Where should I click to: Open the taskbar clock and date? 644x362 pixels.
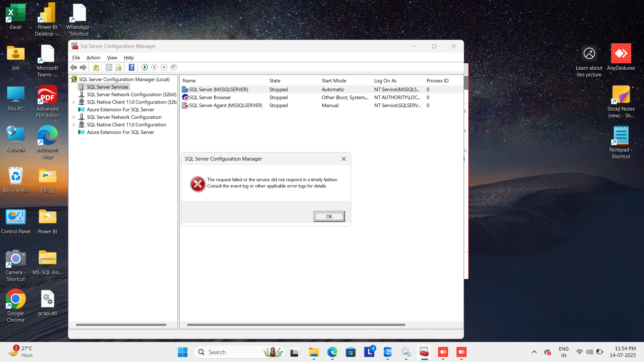(x=623, y=352)
